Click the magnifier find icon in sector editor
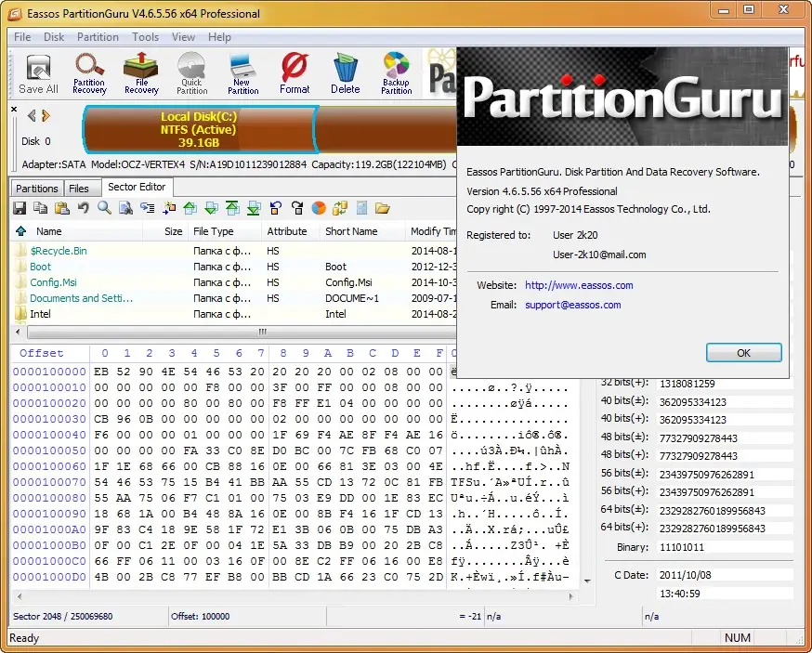The image size is (812, 653). click(x=105, y=208)
